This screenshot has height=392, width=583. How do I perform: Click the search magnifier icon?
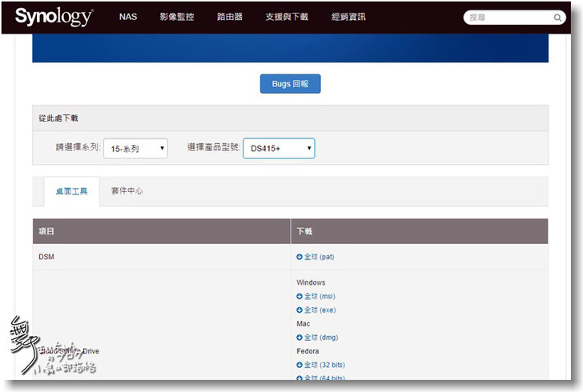coord(557,17)
